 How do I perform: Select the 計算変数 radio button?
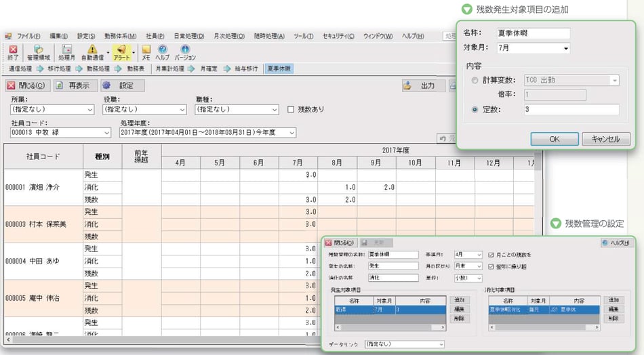click(x=475, y=81)
